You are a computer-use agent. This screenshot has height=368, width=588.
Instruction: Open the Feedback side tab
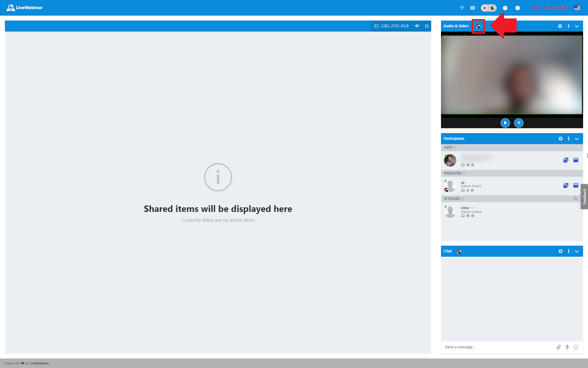tap(584, 197)
